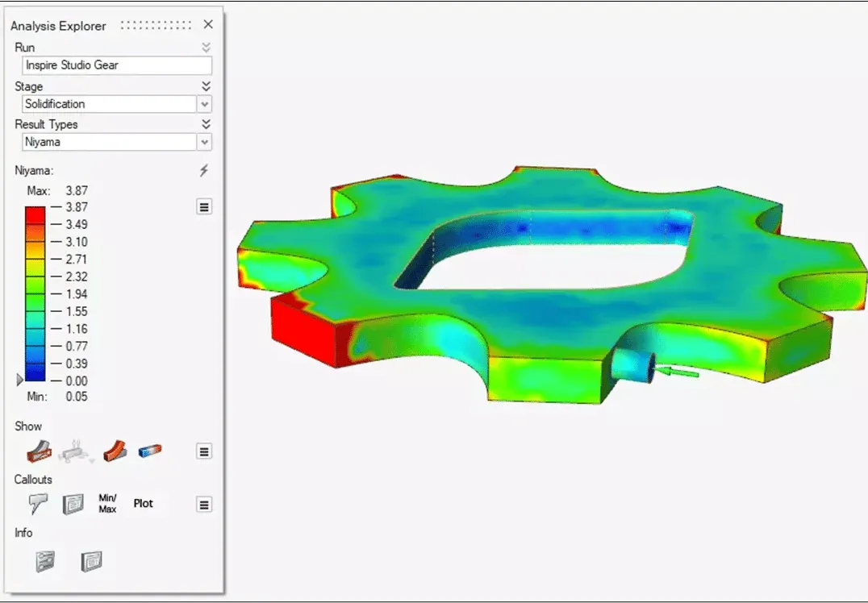Click the grayed-out second icon under Show
Screen dimensions: 868x603
pos(77,451)
